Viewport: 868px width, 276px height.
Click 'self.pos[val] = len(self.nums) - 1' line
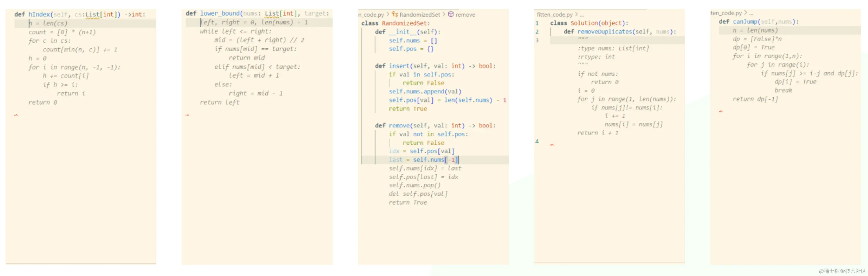coord(448,100)
